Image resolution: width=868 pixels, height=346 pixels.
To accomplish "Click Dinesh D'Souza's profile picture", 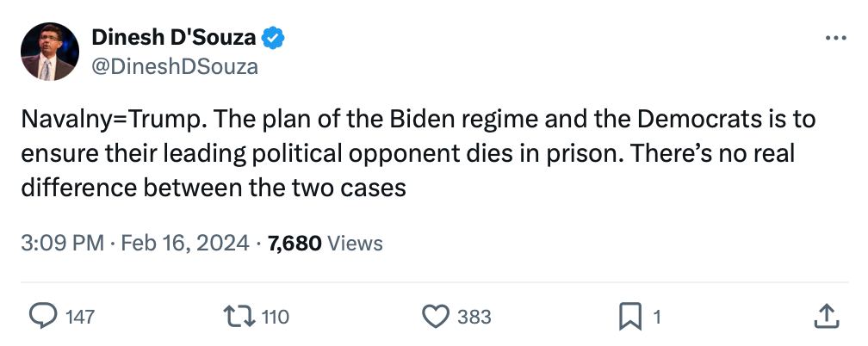I will click(x=49, y=52).
